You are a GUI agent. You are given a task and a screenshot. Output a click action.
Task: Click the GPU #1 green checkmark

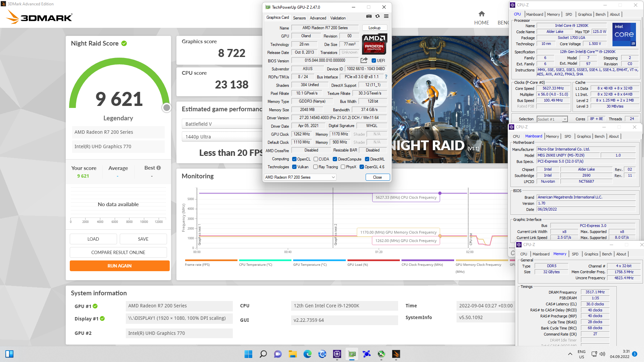click(x=95, y=306)
